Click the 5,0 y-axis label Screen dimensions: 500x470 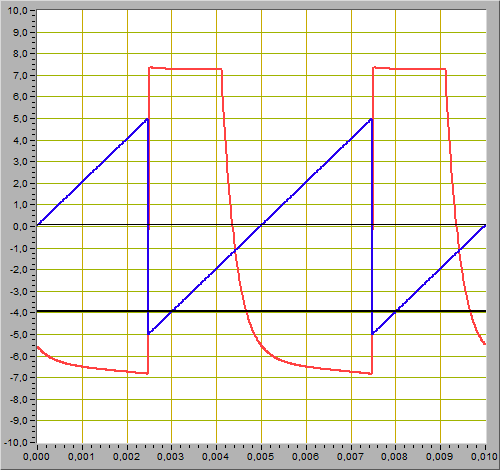tap(20, 119)
